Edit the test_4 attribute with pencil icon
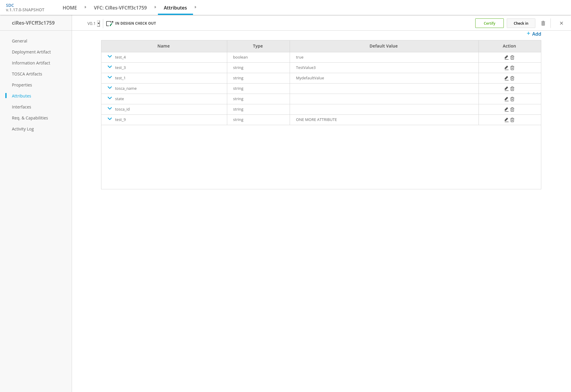This screenshot has width=571, height=392. coord(506,57)
